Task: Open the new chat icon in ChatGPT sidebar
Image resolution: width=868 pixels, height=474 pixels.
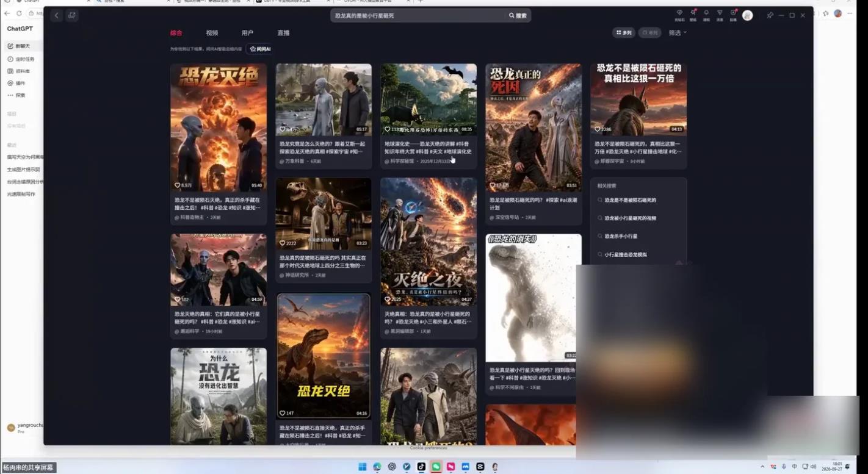Action: coord(10,46)
